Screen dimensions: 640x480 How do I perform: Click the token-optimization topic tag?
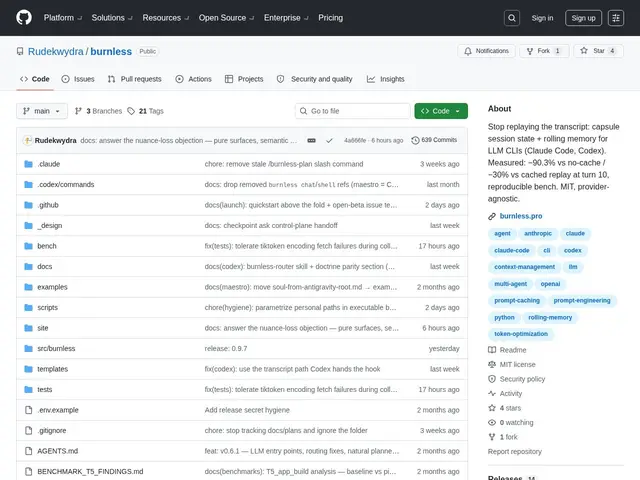521,334
